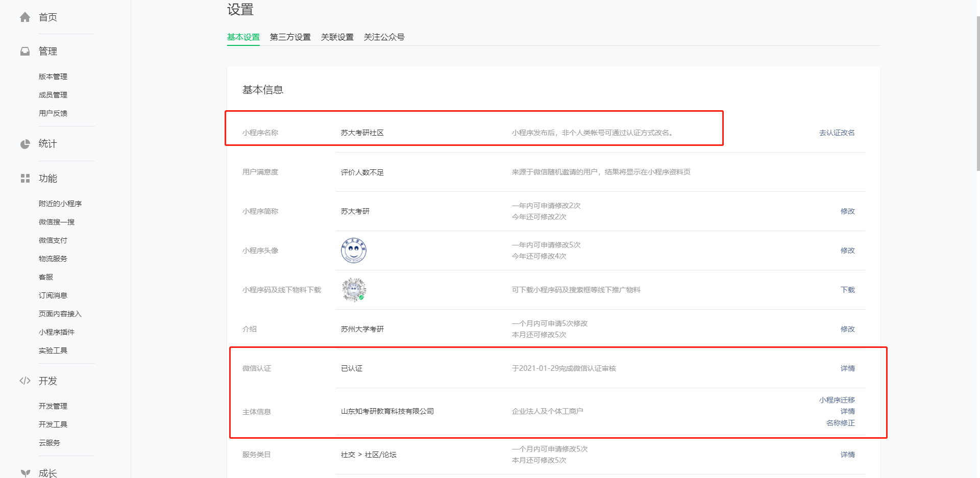
Task: Click 修改 for 小程序头像
Action: pyautogui.click(x=848, y=250)
